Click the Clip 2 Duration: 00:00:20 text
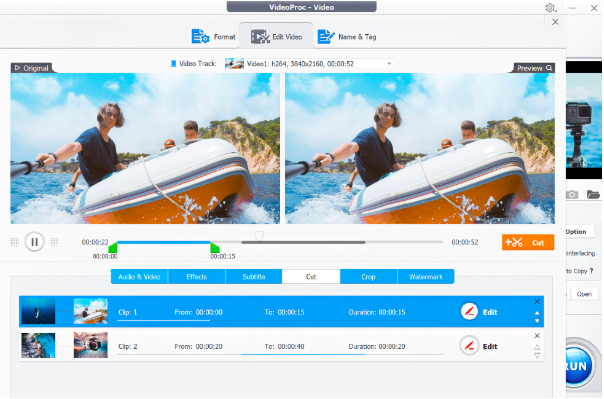 [377, 347]
